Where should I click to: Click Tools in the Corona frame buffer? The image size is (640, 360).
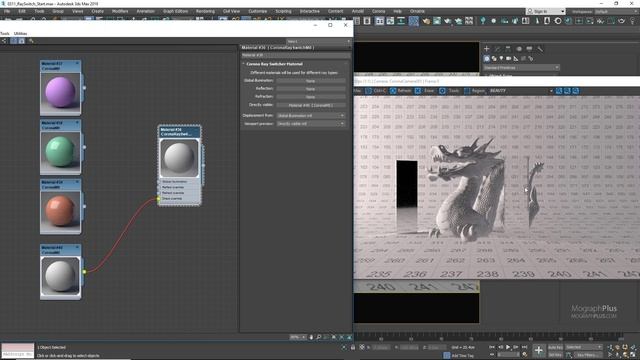pyautogui.click(x=449, y=91)
